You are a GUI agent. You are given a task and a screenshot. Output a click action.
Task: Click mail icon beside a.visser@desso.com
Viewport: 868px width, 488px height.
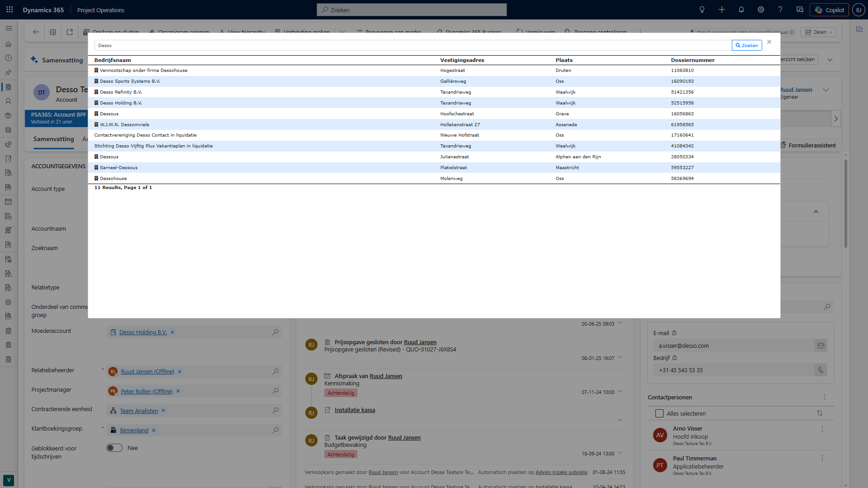[x=821, y=346]
